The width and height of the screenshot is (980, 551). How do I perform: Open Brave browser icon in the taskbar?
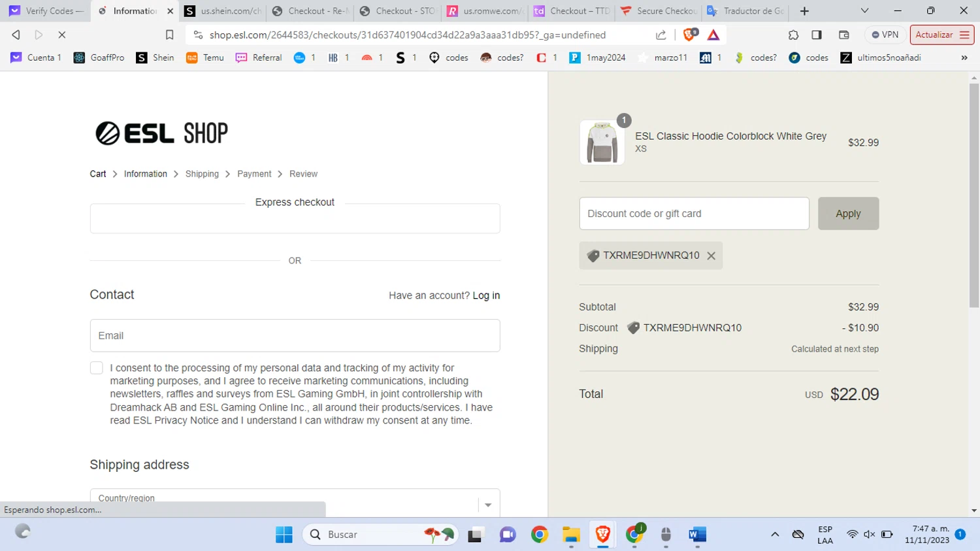coord(602,535)
